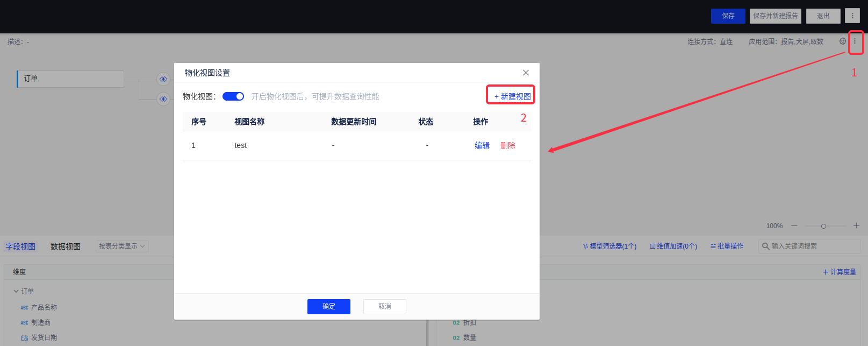Screen dimensions: 868x346
Task: Open the model more-options vertical dots
Action: click(855, 41)
